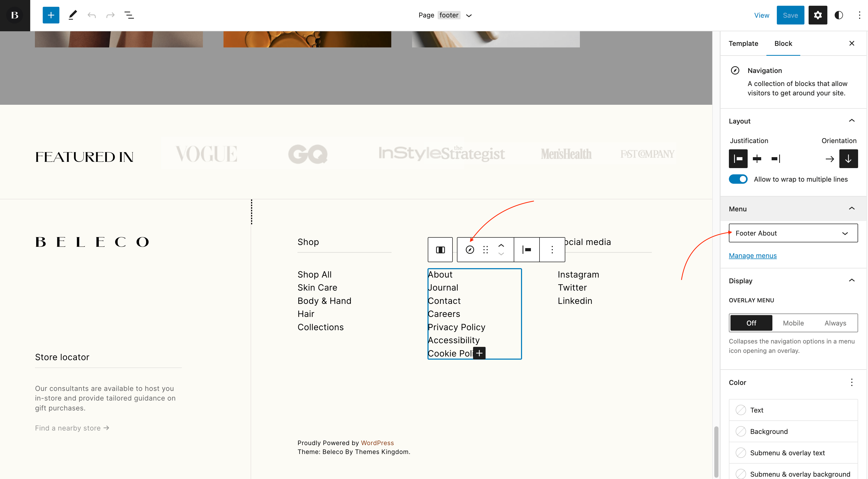Open the Manage menus link
Image resolution: width=868 pixels, height=479 pixels.
[x=752, y=255]
